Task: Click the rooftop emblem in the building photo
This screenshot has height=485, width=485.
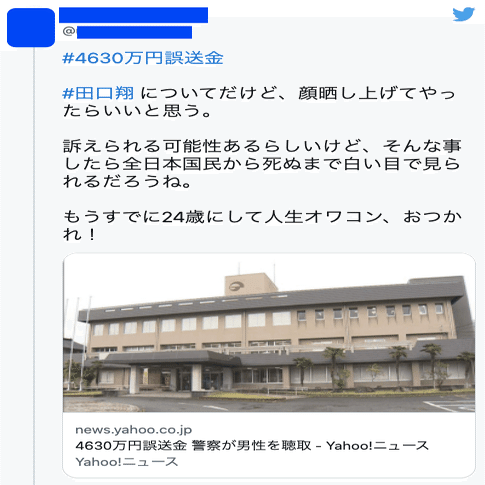Action: 237,286
